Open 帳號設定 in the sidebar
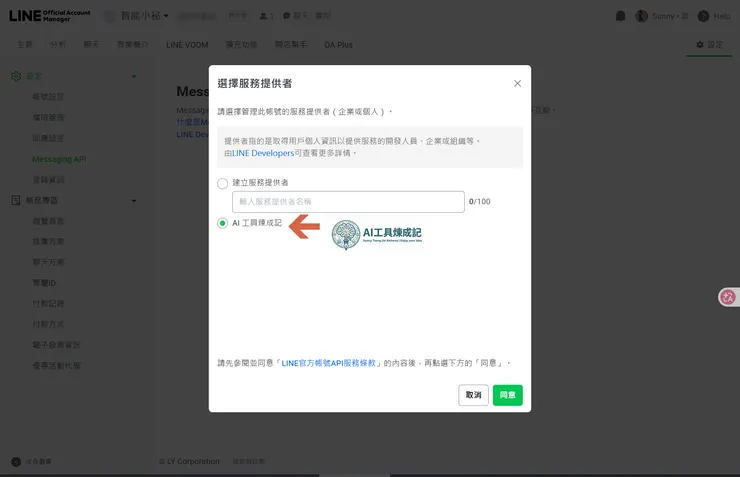This screenshot has width=740, height=477. point(48,97)
